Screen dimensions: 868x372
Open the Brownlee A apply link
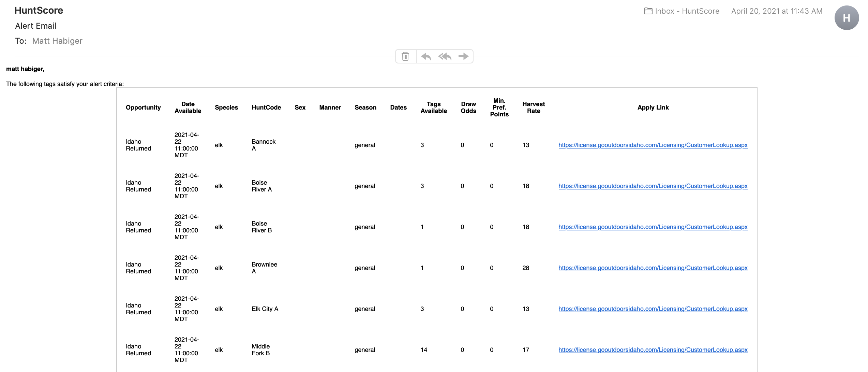(x=653, y=268)
